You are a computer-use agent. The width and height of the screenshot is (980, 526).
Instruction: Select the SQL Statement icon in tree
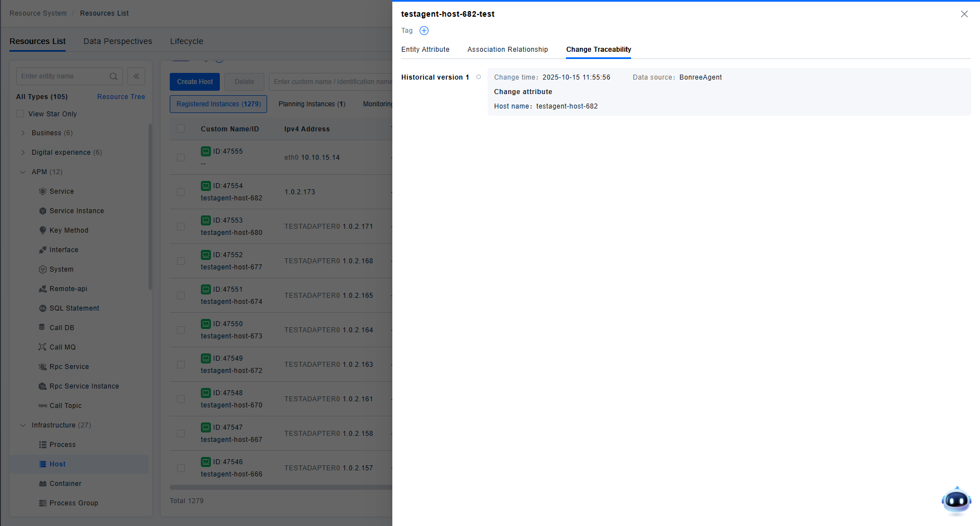point(43,308)
